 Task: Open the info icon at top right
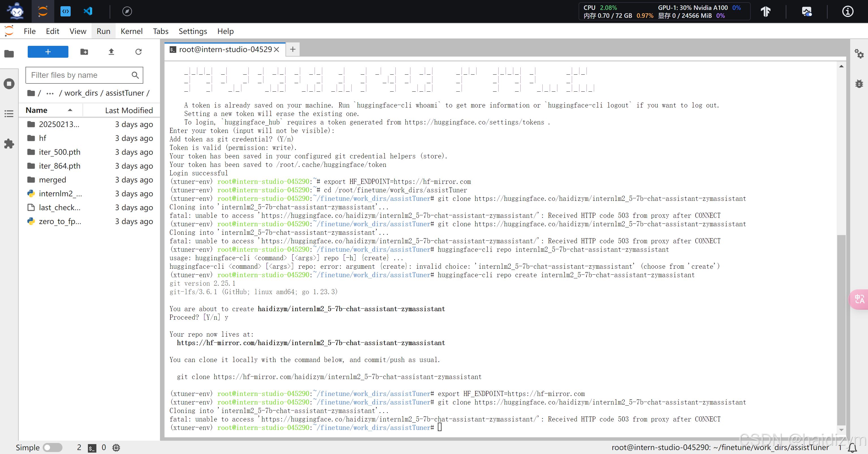847,11
